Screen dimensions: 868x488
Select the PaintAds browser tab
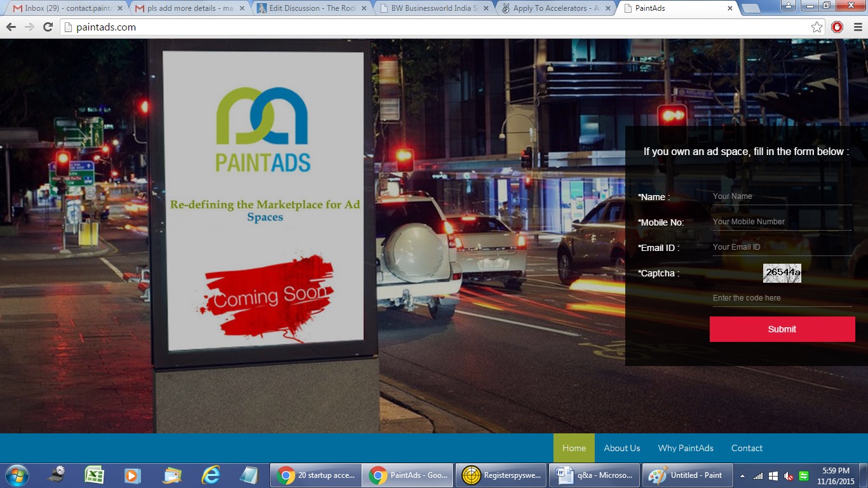tap(679, 8)
